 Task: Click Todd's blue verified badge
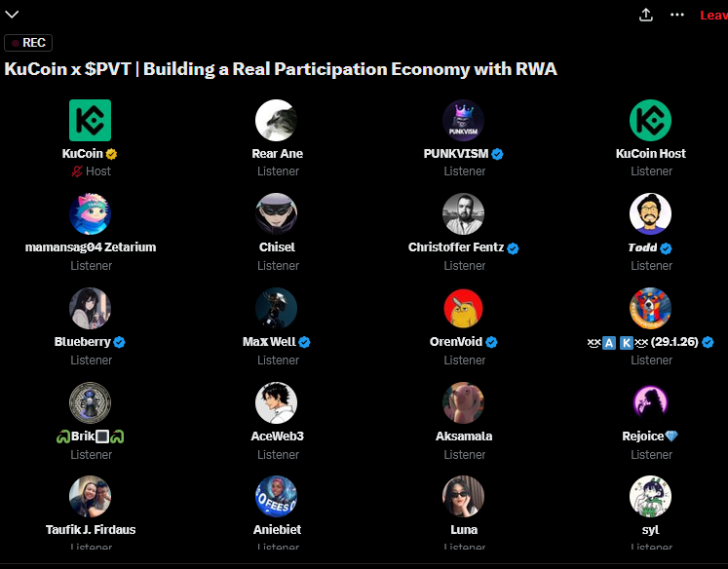(x=666, y=248)
